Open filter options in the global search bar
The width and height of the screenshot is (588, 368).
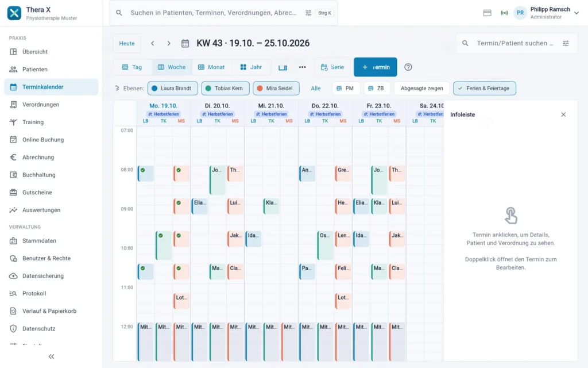[308, 13]
